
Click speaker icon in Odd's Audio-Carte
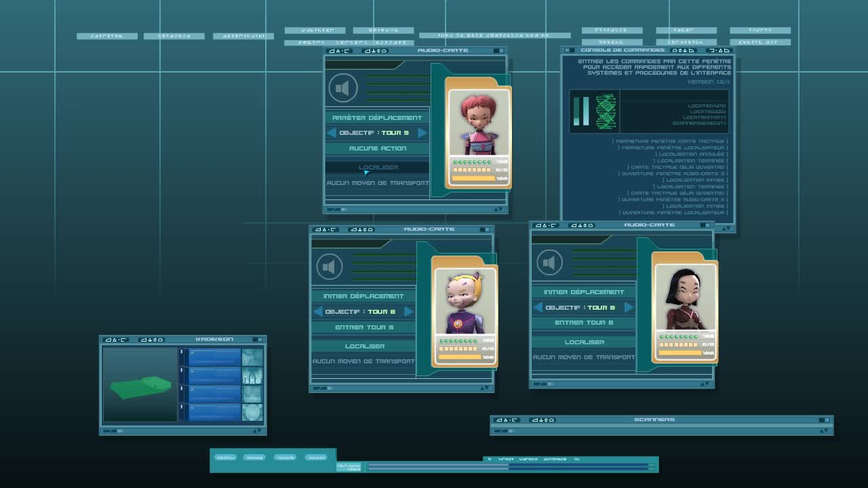330,267
